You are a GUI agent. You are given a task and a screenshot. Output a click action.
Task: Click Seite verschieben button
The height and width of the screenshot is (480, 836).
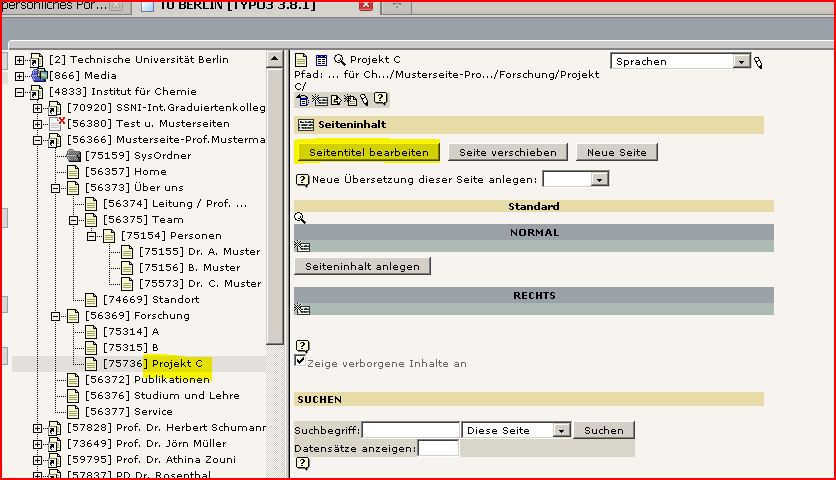coord(508,153)
